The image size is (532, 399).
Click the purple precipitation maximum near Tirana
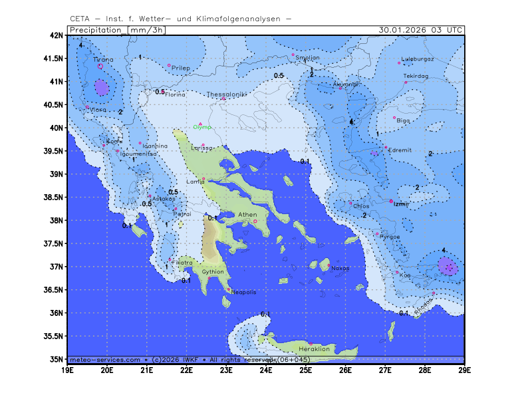[x=101, y=87]
